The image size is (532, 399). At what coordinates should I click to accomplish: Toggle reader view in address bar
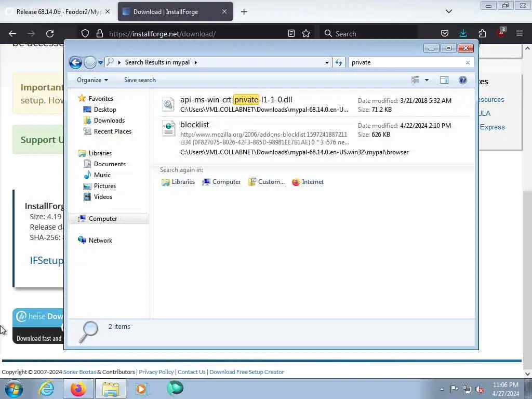pyautogui.click(x=291, y=33)
